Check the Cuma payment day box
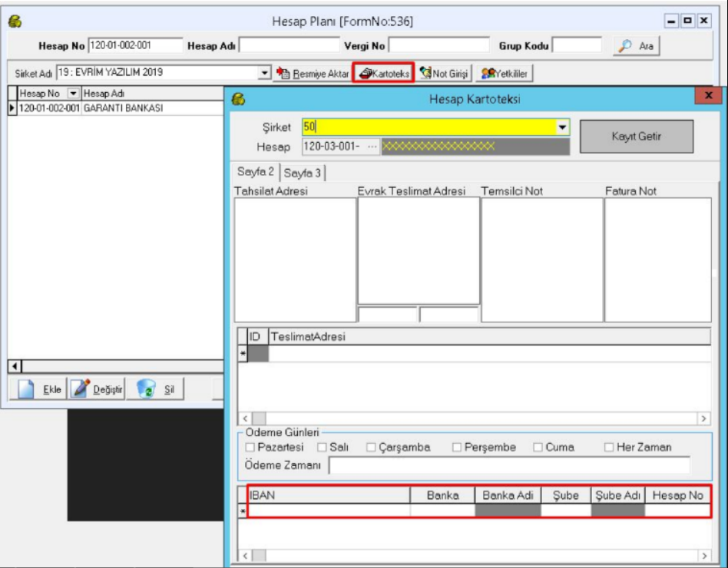Screen dimensions: 728x568 coord(538,447)
